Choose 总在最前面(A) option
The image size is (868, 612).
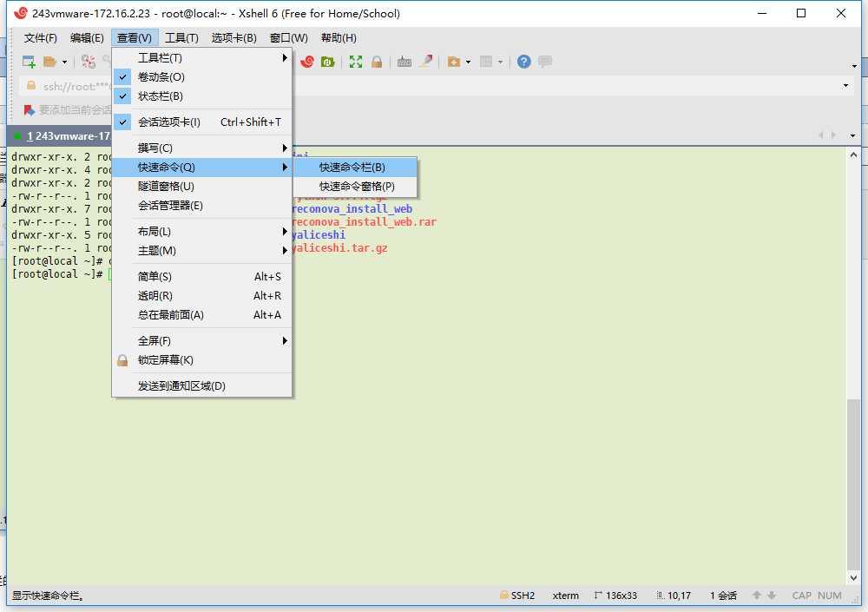pyautogui.click(x=202, y=315)
